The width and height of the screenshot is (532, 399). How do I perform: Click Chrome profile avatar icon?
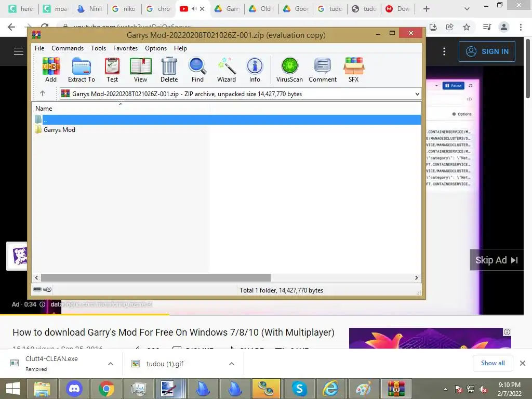[x=504, y=27]
